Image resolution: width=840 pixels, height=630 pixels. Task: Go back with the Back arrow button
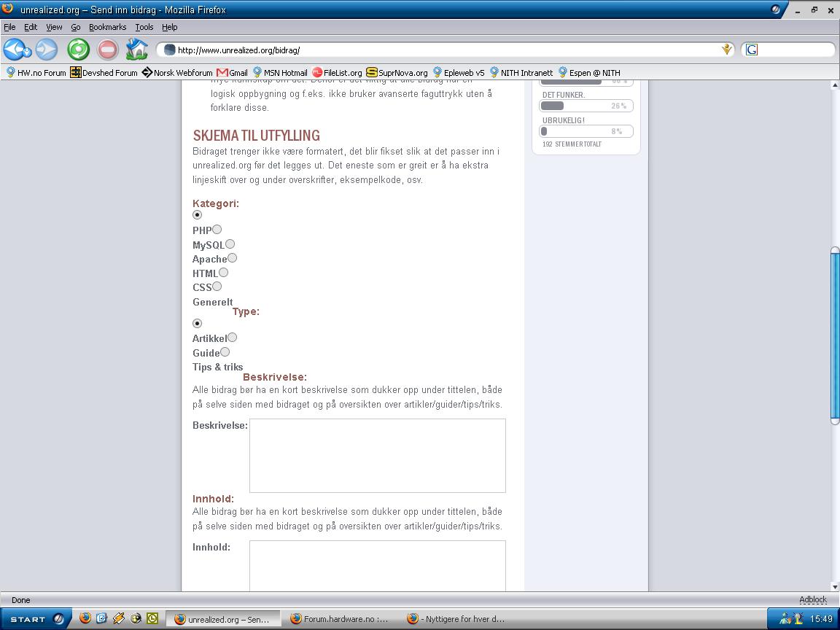[x=12, y=50]
